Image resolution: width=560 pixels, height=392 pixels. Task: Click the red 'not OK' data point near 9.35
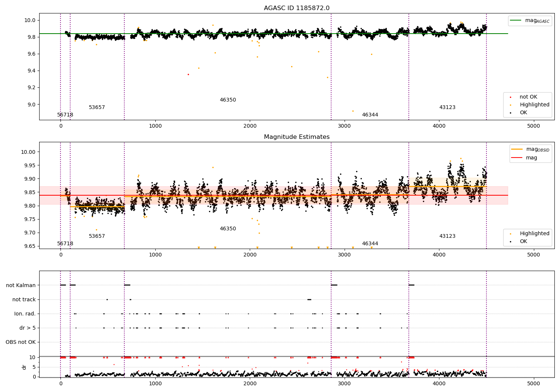click(188, 74)
